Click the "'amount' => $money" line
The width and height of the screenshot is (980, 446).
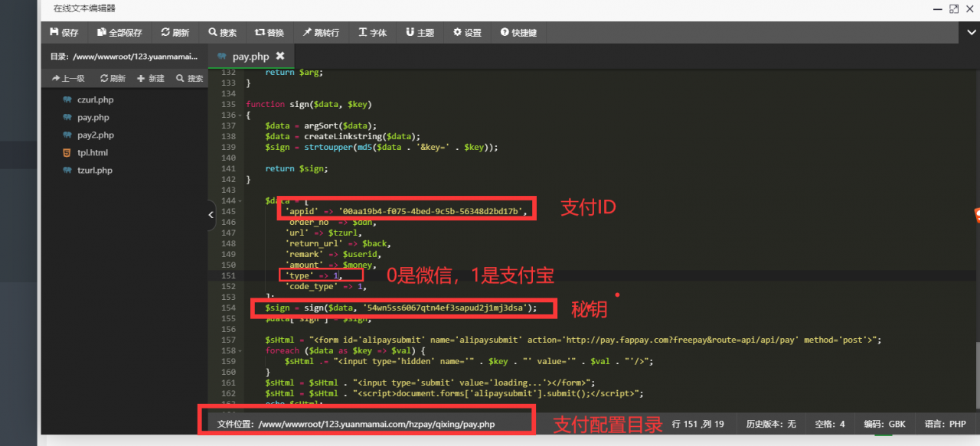330,265
